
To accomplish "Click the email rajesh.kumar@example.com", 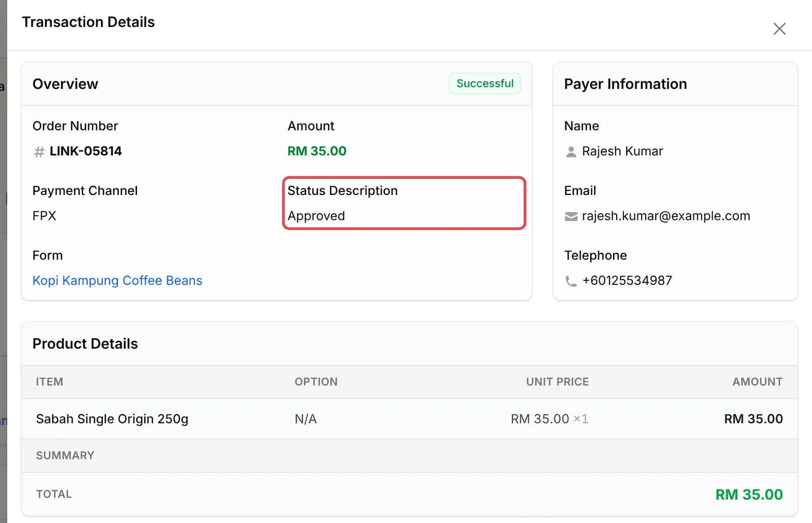I will tap(666, 216).
